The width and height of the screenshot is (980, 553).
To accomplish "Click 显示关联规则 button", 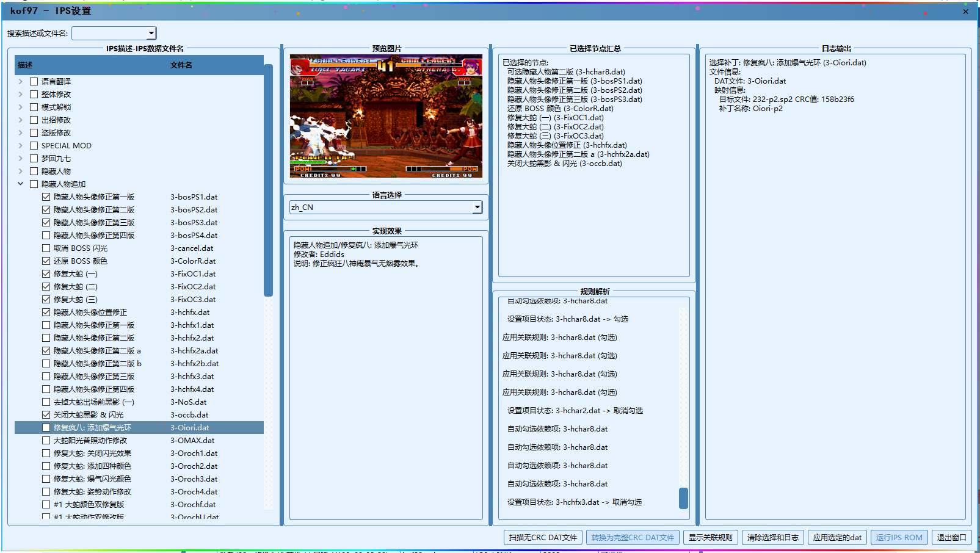I will pyautogui.click(x=711, y=537).
